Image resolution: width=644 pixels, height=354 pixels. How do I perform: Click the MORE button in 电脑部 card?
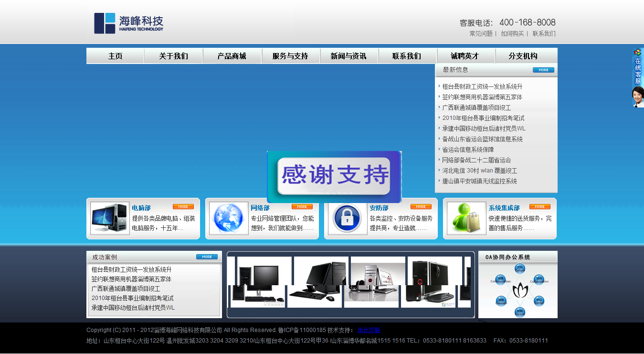[x=183, y=207]
